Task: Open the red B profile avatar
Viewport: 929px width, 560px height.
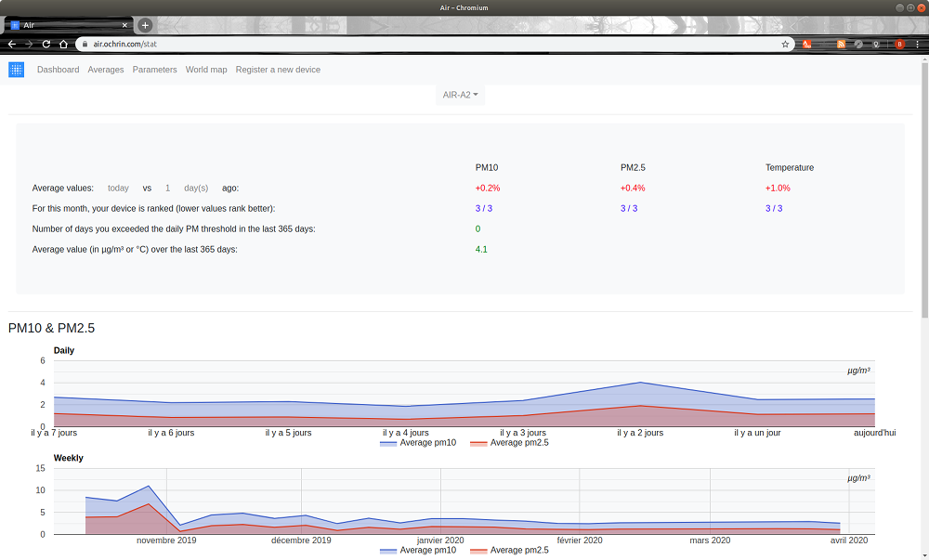Action: pos(899,44)
